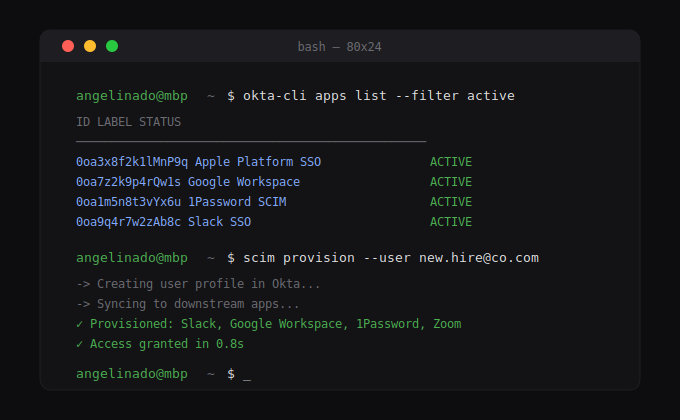Click the app ID 0oa9q4r7w2zAb8c
Viewport: 680px width, 420px height.
click(x=128, y=222)
